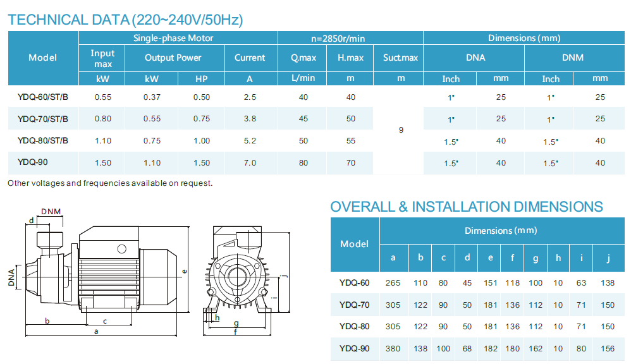The height and width of the screenshot is (364, 631).
Task: Select the TECHNICAL DATA heading
Action: (x=125, y=20)
